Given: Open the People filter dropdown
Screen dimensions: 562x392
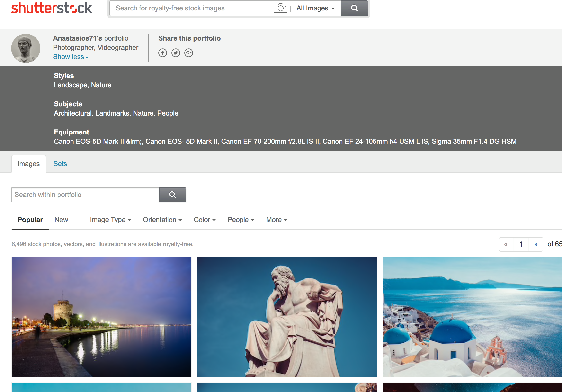Looking at the screenshot, I should point(241,220).
